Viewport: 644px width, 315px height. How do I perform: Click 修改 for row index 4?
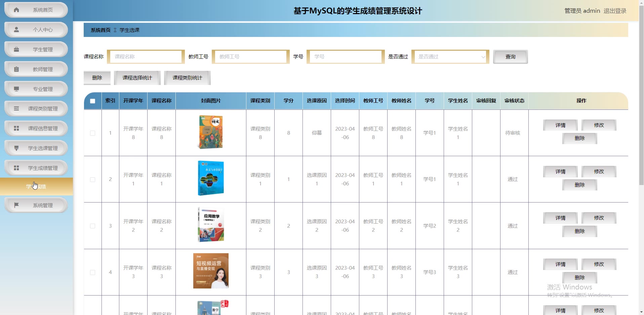[x=599, y=264]
